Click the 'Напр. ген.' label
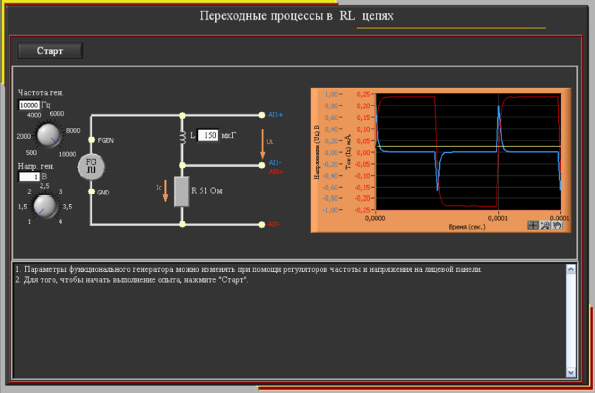 click(36, 166)
